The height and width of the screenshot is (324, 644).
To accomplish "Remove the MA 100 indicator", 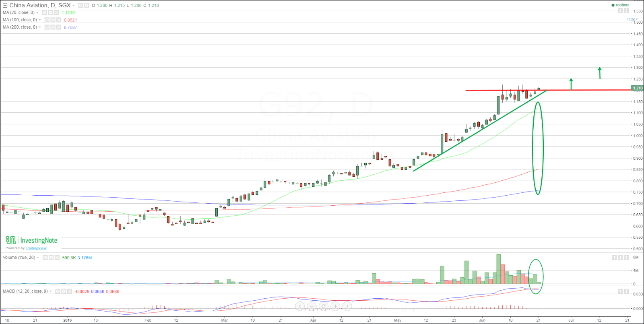I will click(59, 20).
